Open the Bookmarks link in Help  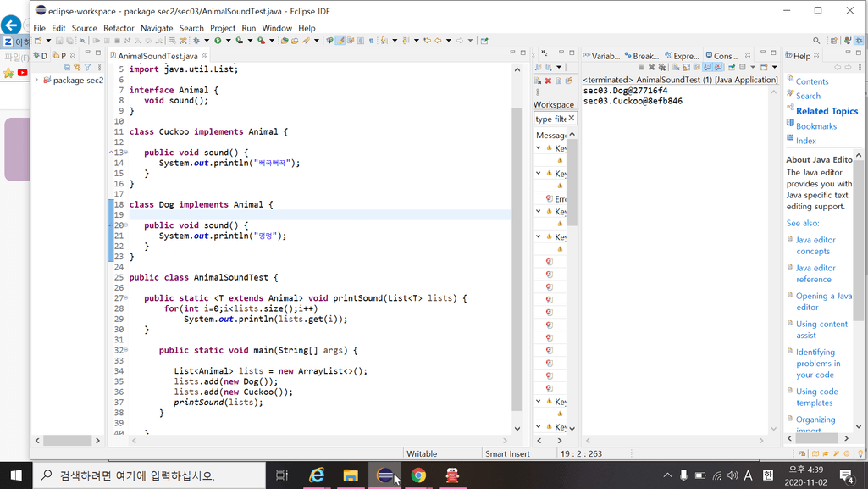[x=816, y=126]
